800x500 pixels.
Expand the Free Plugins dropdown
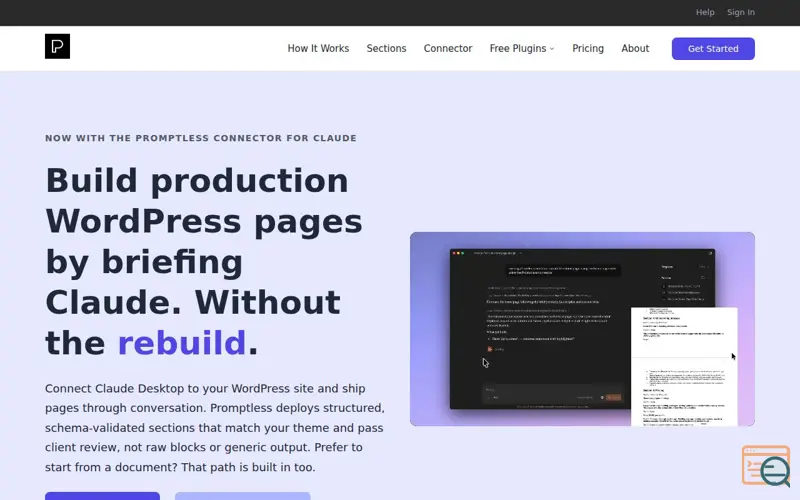coord(522,48)
